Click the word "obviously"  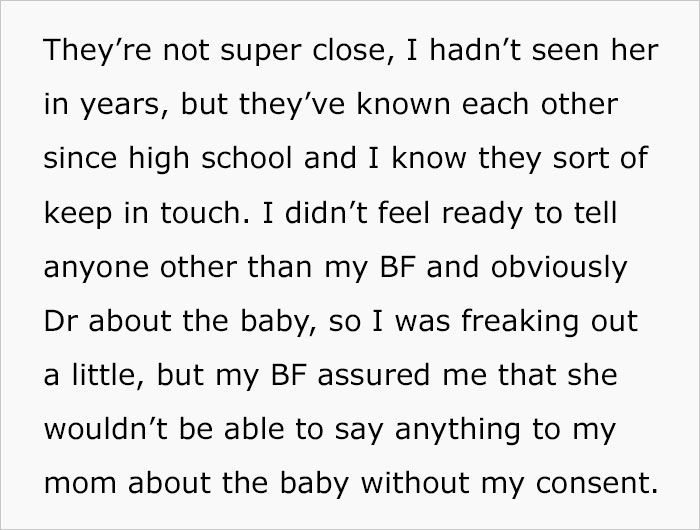click(559, 268)
